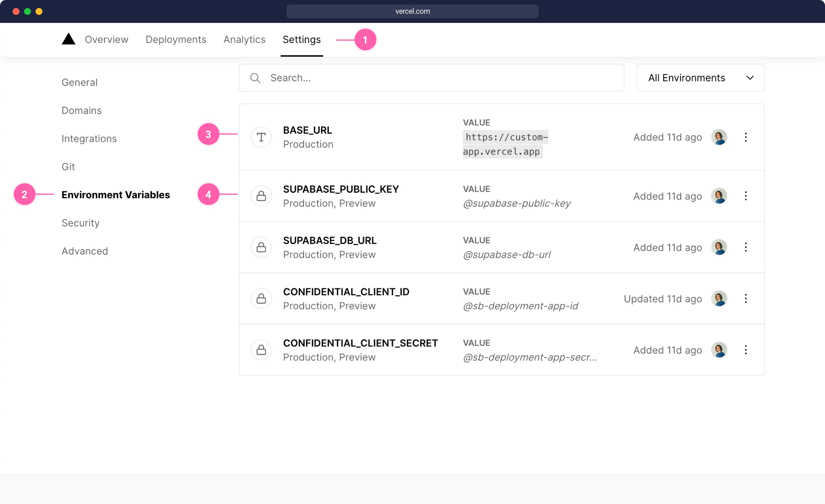Open more options menu for SUPABASE_PUBLIC_KEY
Viewport: 825px width, 504px height.
[746, 196]
